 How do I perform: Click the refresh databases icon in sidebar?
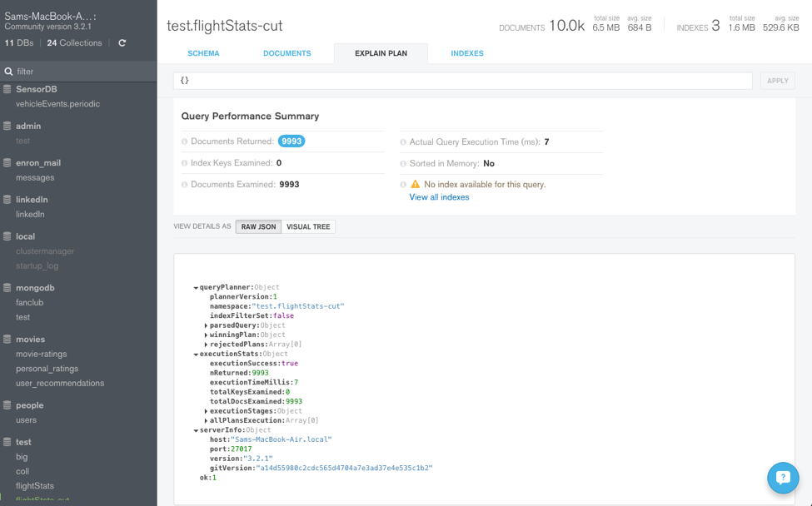tap(122, 43)
